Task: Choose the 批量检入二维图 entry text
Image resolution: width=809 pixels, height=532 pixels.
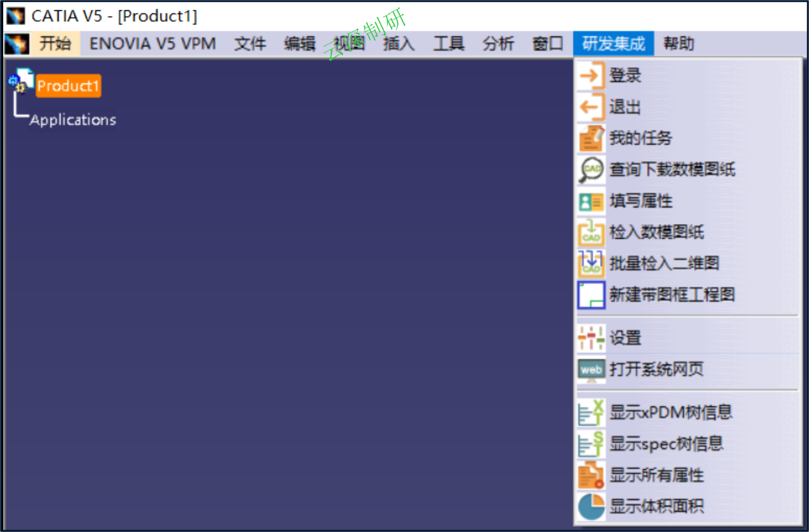Action: tap(665, 263)
